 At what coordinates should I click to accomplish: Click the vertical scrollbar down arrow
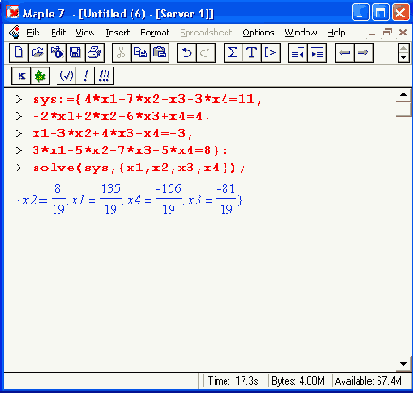click(x=403, y=364)
